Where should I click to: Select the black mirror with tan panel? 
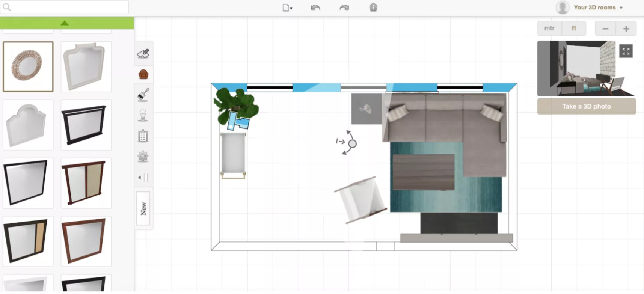(x=28, y=241)
